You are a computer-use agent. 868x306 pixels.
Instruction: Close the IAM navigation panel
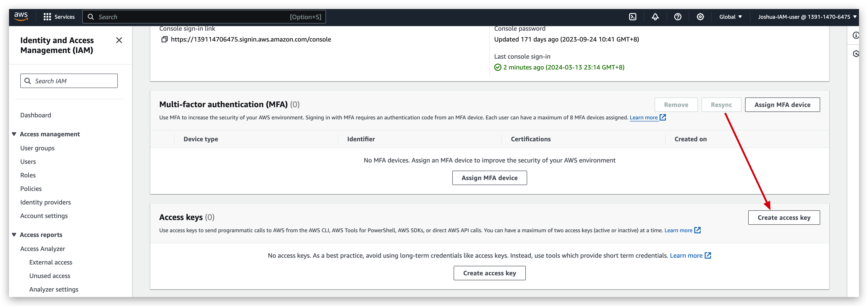click(x=119, y=40)
